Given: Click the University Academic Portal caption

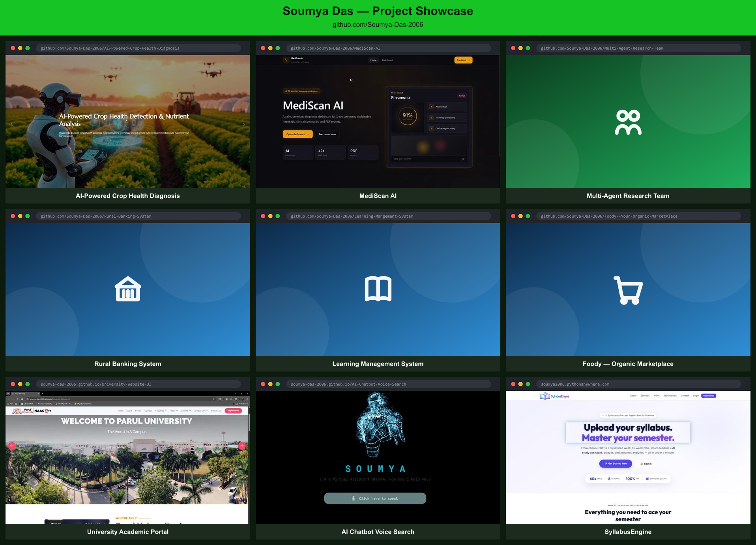Looking at the screenshot, I should click(x=128, y=532).
